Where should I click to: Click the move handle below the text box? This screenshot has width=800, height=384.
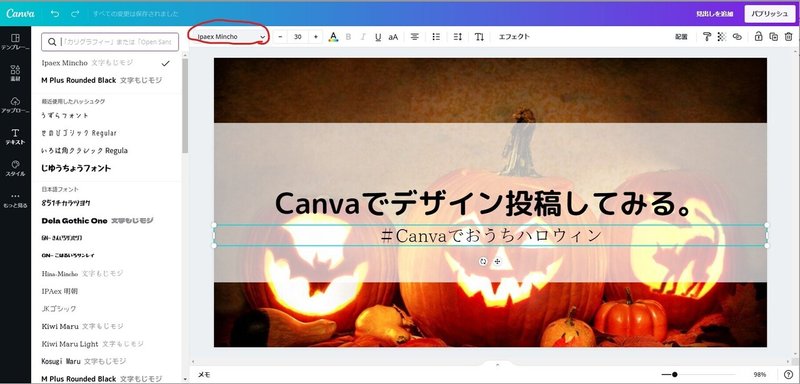pos(497,261)
